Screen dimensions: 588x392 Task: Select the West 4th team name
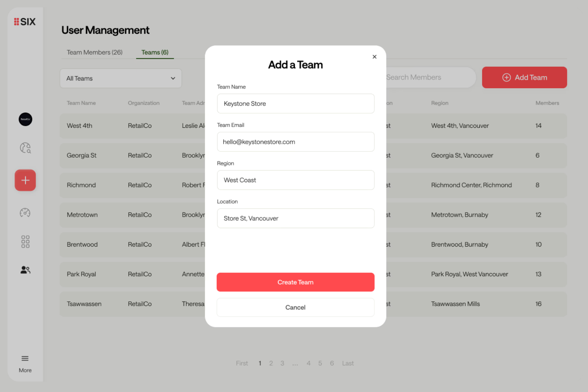pos(80,126)
